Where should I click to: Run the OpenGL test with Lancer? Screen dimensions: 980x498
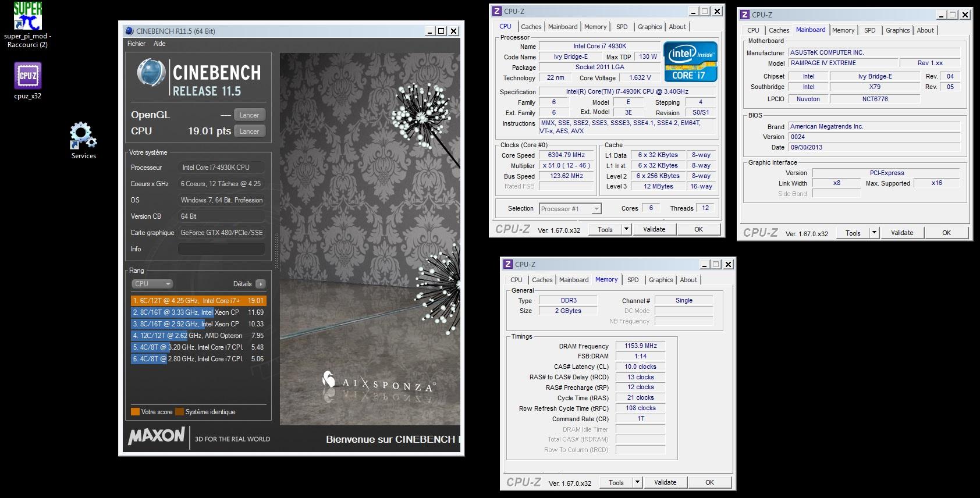[x=250, y=115]
